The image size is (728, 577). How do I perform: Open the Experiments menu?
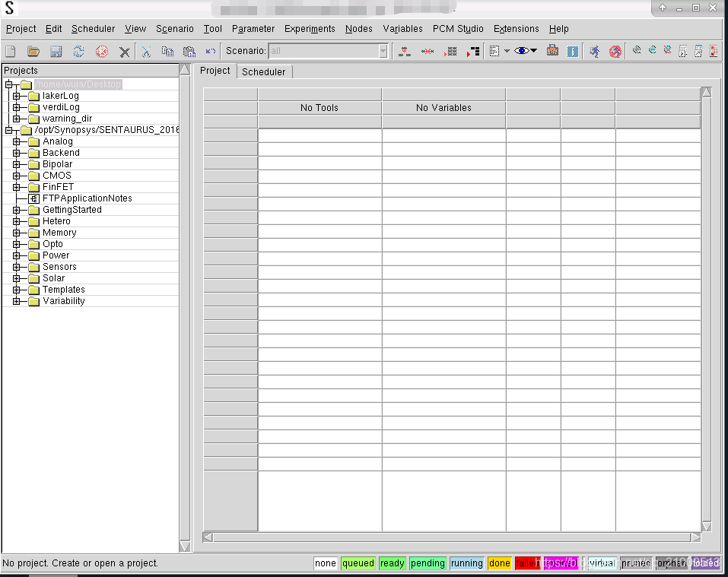[310, 29]
